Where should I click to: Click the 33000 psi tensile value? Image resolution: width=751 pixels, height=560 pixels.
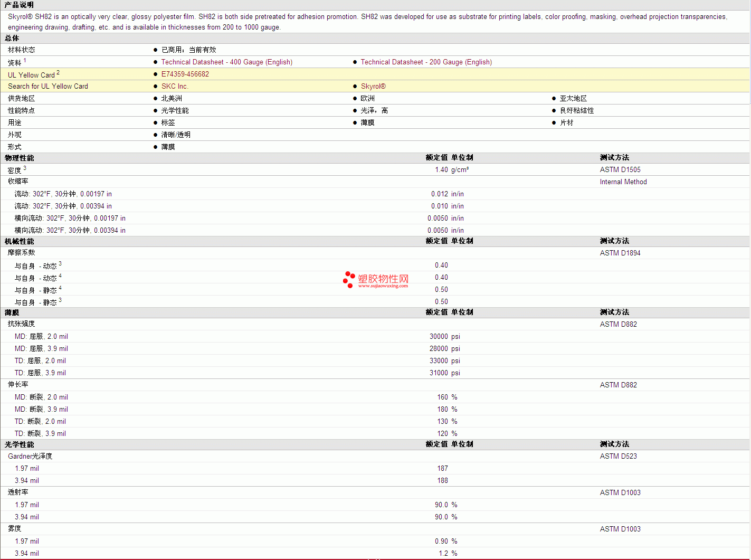[x=444, y=360]
